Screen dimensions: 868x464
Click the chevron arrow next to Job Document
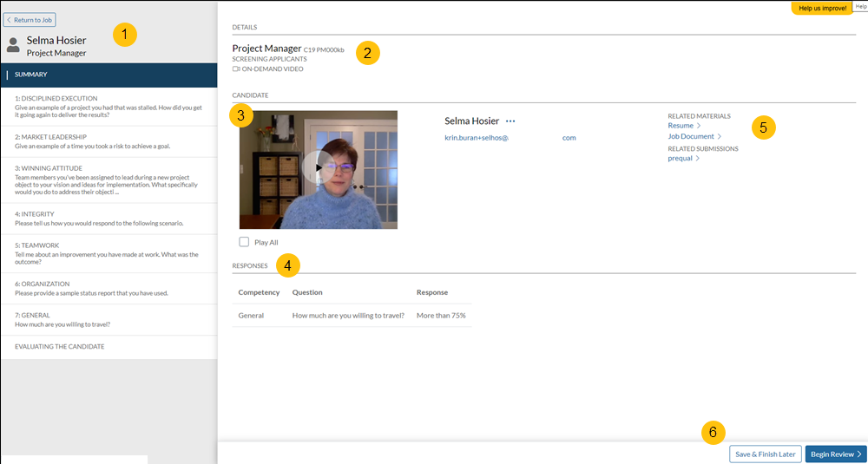(x=720, y=136)
